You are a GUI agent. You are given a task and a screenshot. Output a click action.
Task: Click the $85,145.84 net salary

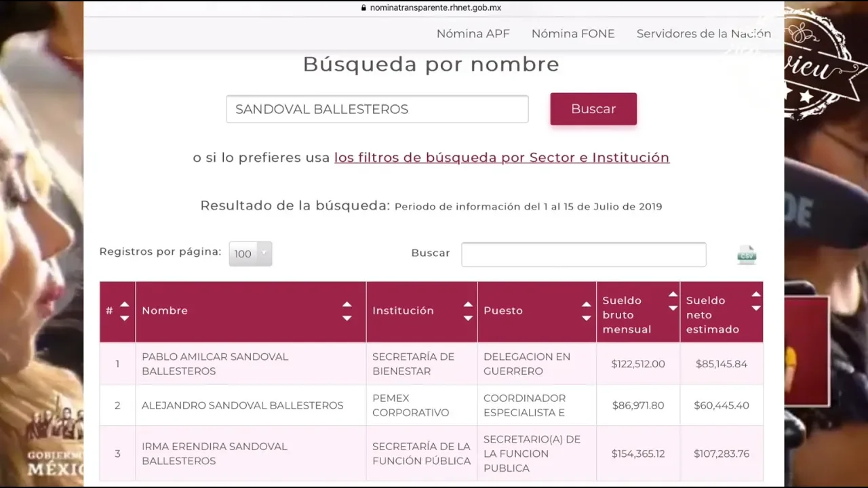pos(722,364)
